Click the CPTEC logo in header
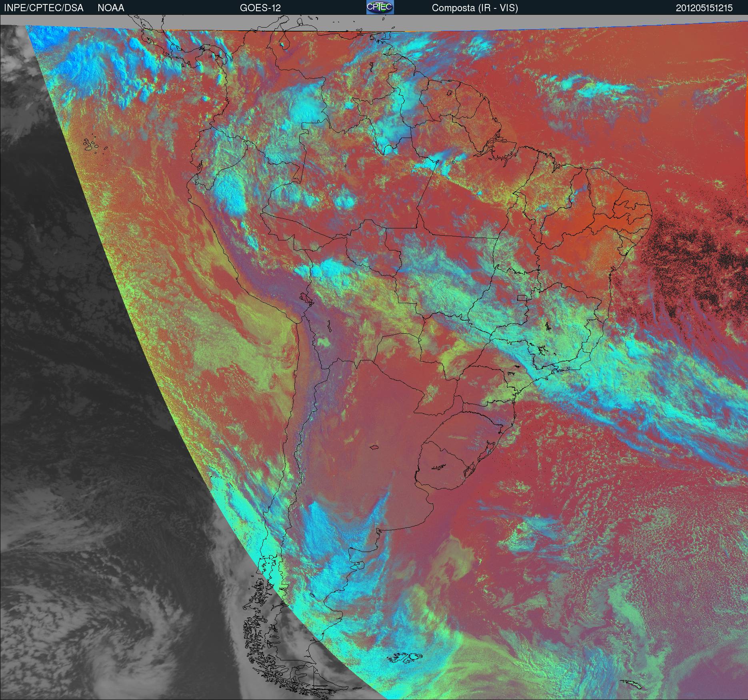Viewport: 748px width, 700px height. click(x=380, y=7)
